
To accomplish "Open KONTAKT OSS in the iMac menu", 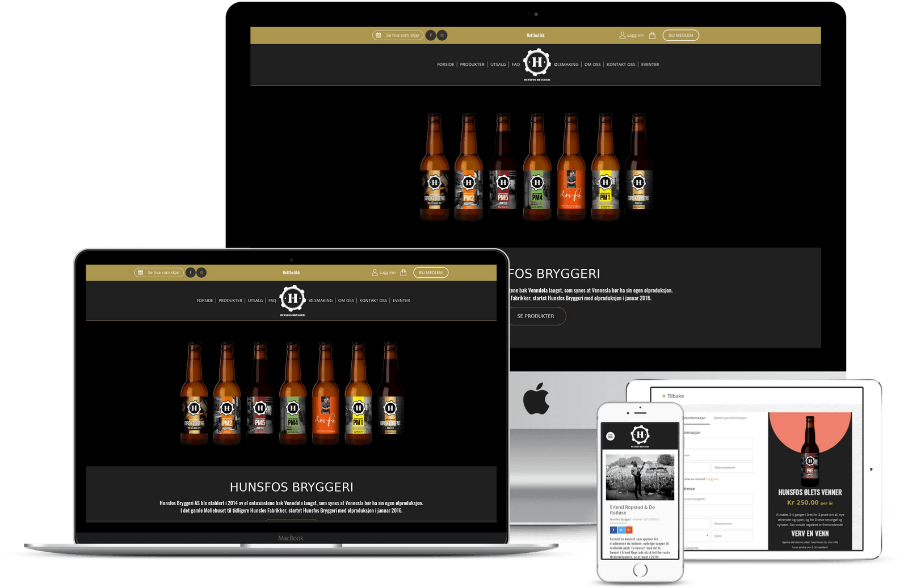I will click(621, 65).
